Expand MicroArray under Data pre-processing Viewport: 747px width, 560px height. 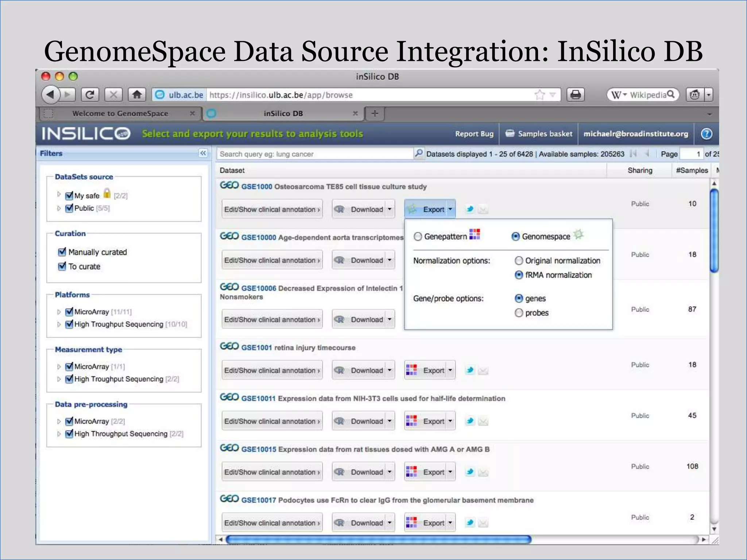tap(59, 422)
